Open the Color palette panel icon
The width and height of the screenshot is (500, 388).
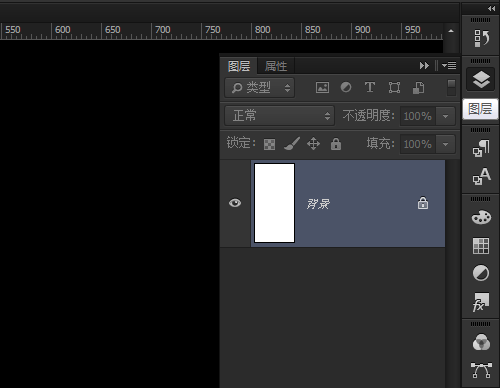click(x=481, y=218)
